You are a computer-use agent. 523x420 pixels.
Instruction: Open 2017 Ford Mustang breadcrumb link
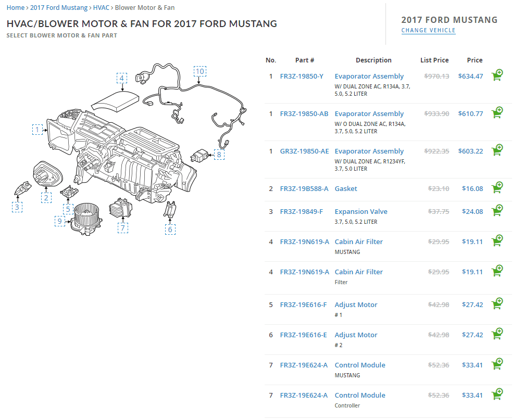[x=59, y=8]
